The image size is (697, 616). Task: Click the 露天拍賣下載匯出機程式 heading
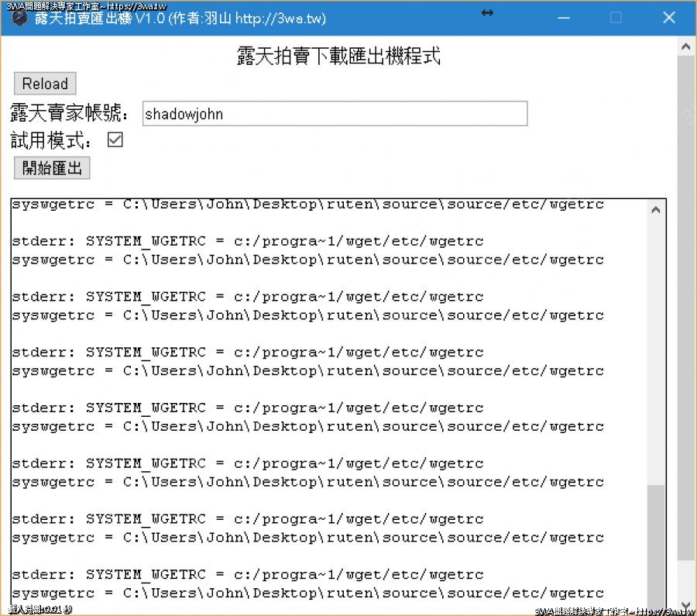pos(338,56)
